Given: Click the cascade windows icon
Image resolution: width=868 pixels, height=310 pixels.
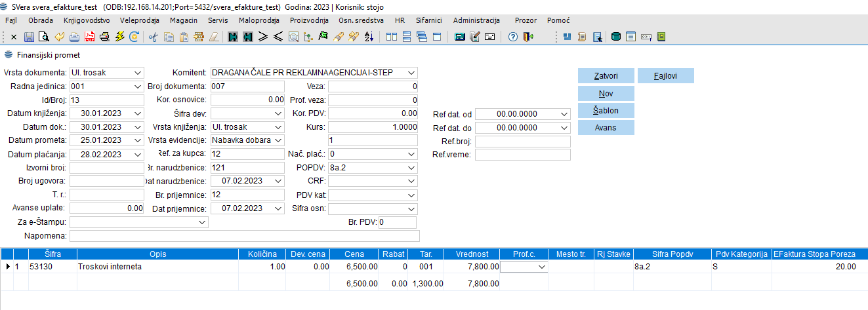Looking at the screenshot, I should click(x=421, y=37).
